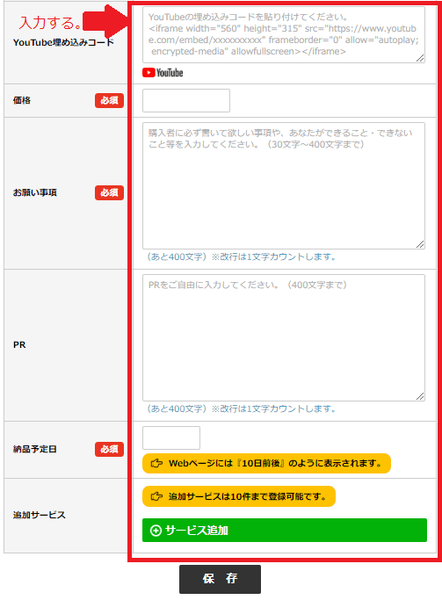Click the pointing-hand icon in 追加サービス hint

coord(156,497)
